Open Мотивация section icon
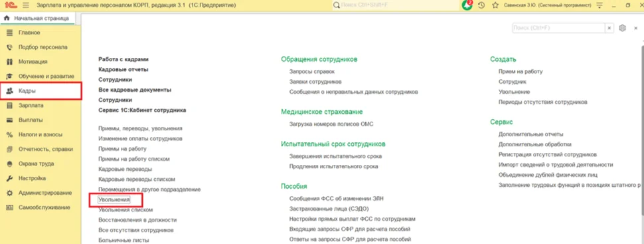 (10, 62)
